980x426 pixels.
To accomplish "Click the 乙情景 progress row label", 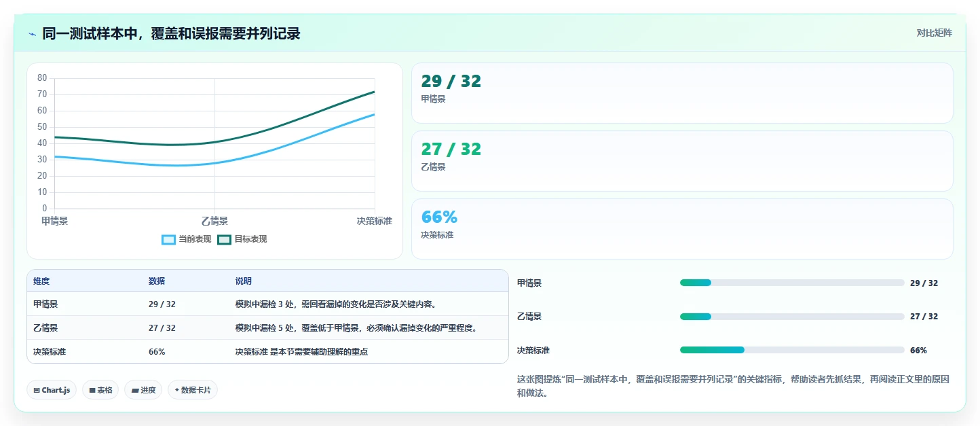I will (x=529, y=317).
